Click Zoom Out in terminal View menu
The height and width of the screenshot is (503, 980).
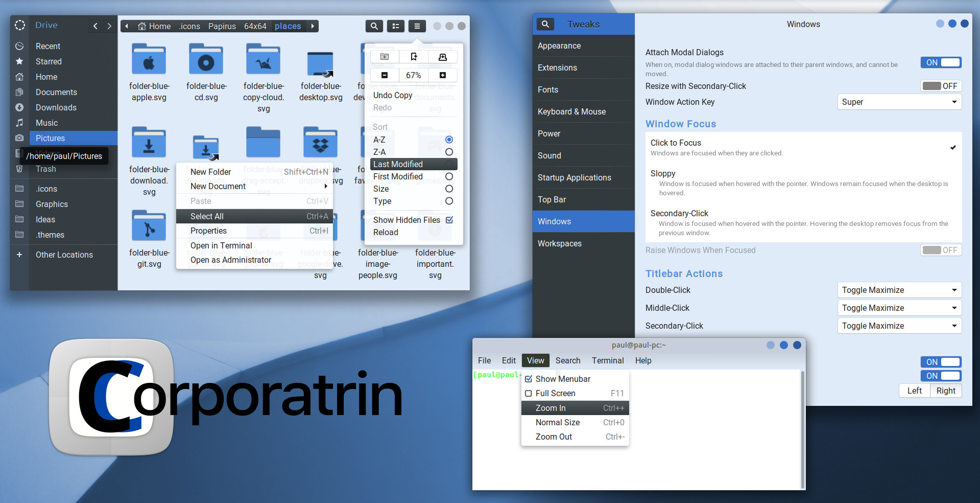point(575,437)
